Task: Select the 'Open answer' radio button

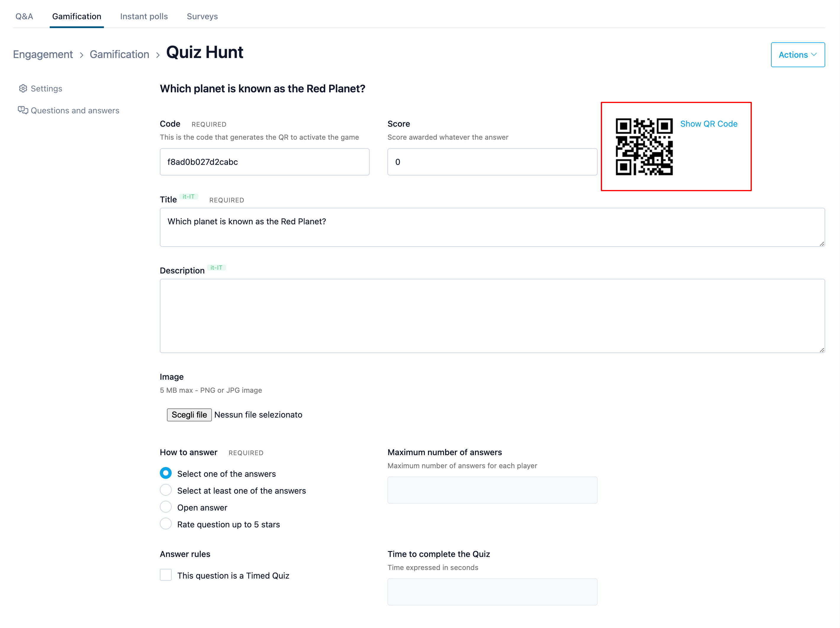Action: click(x=165, y=507)
